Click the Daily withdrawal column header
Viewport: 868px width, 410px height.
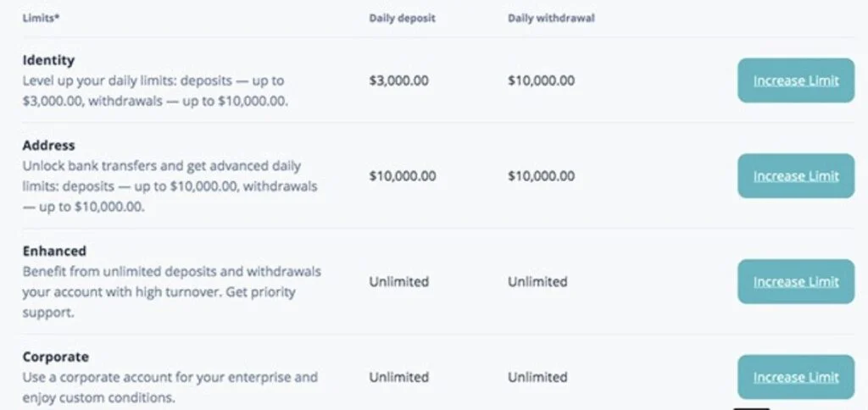pyautogui.click(x=551, y=18)
